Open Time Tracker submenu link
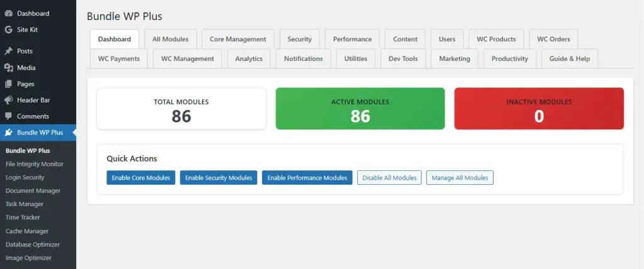This screenshot has width=644, height=269. tap(23, 217)
